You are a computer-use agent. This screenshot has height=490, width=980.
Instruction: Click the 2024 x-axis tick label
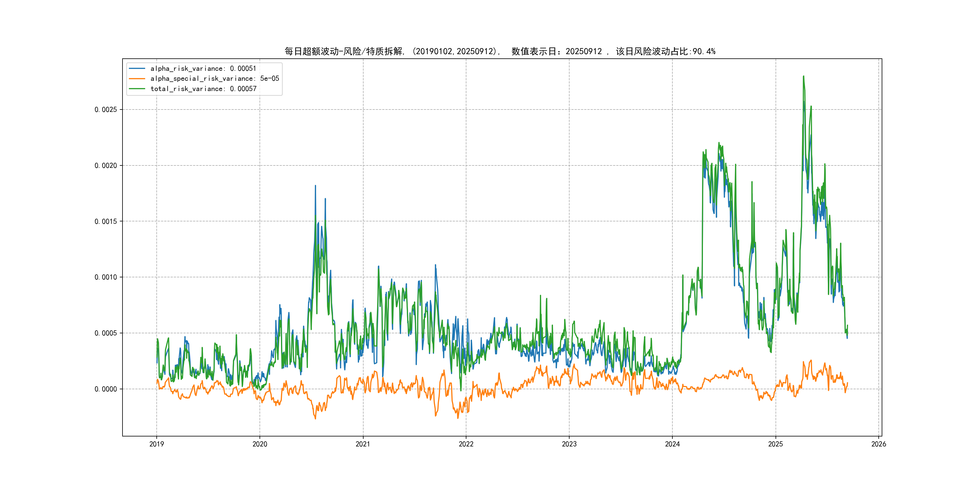(x=672, y=444)
